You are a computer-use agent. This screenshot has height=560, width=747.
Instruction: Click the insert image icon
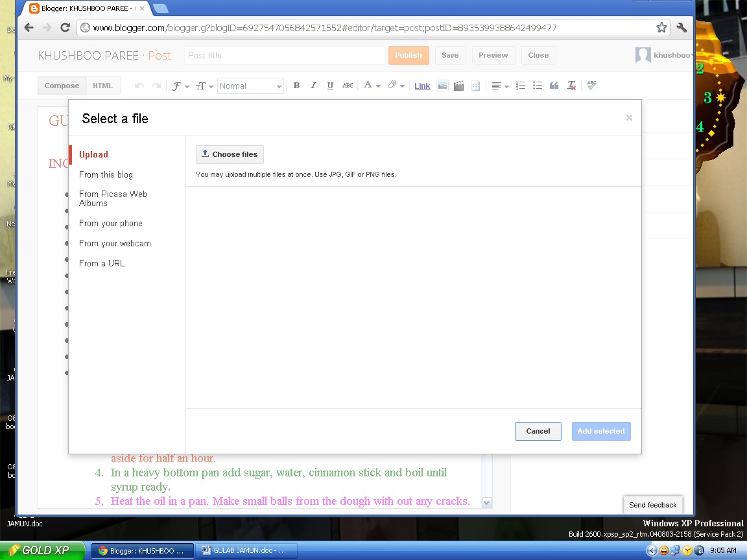tap(442, 86)
